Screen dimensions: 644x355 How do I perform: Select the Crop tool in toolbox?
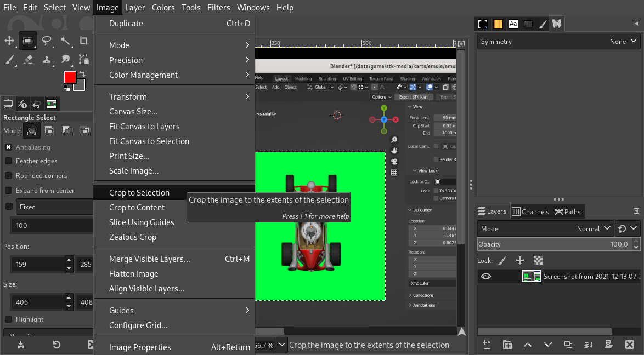click(84, 41)
